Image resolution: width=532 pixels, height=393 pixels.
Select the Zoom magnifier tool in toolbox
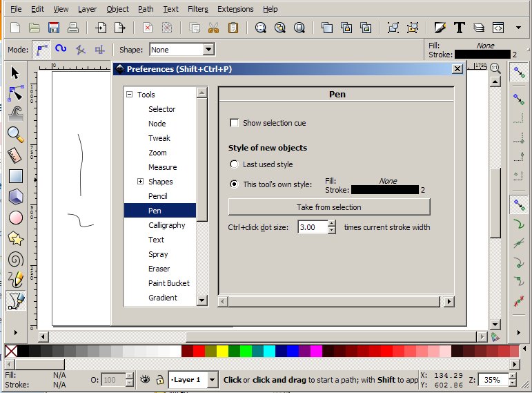click(x=15, y=135)
